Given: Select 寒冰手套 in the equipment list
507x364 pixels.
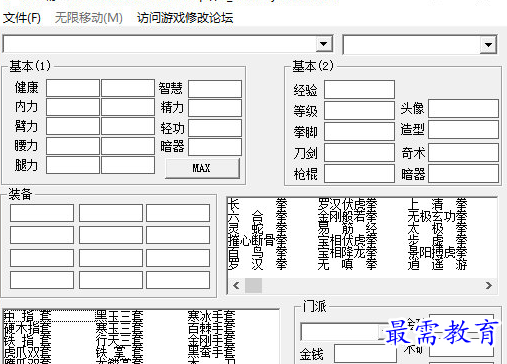Looking at the screenshot, I should tap(211, 316).
